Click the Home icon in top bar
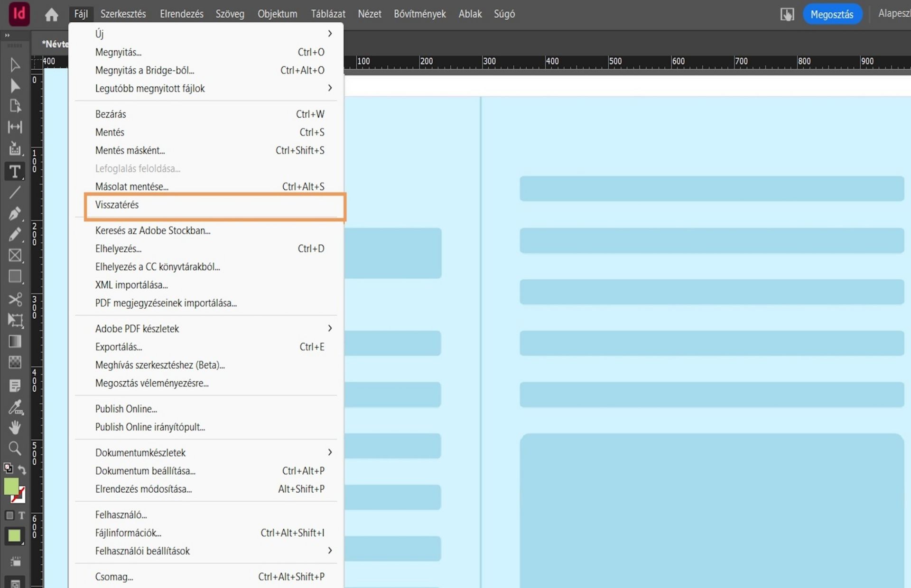The image size is (911, 588). [x=51, y=15]
